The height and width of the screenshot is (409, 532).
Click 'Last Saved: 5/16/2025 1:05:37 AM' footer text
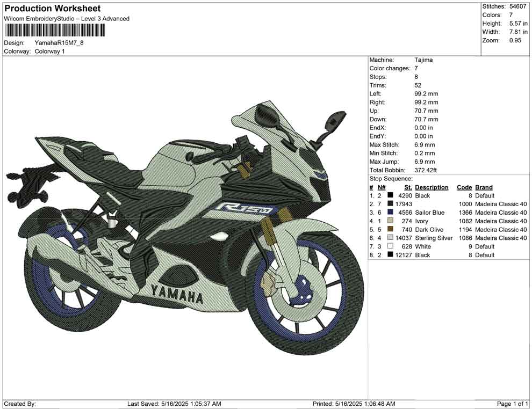174,404
